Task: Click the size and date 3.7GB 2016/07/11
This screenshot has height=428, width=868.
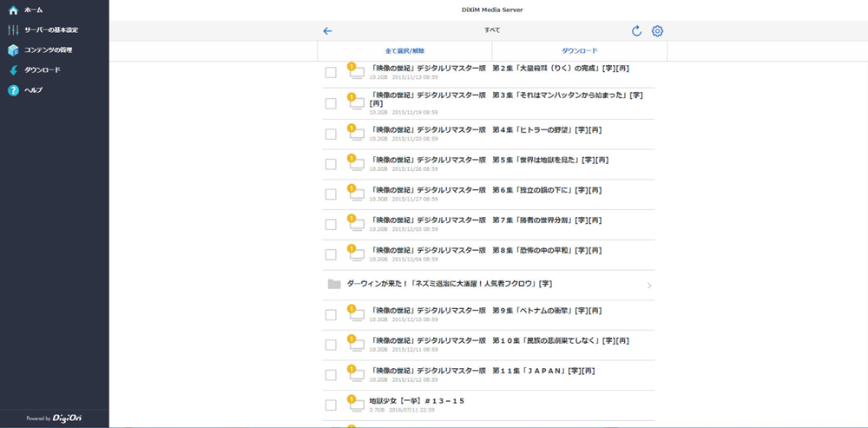Action: 402,411
